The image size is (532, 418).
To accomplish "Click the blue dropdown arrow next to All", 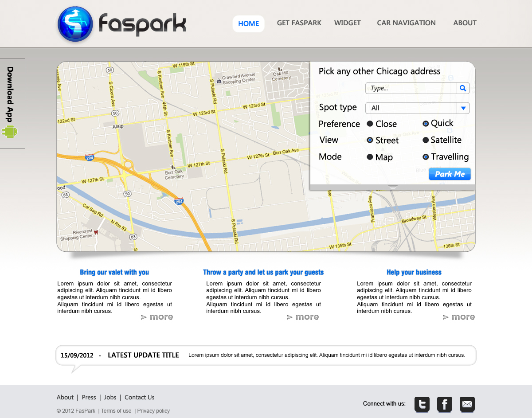I will [x=464, y=108].
